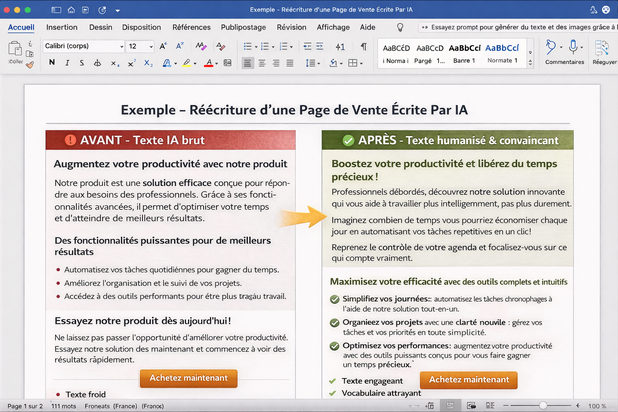Toggle bold formatting (N) in ribbon

point(52,63)
